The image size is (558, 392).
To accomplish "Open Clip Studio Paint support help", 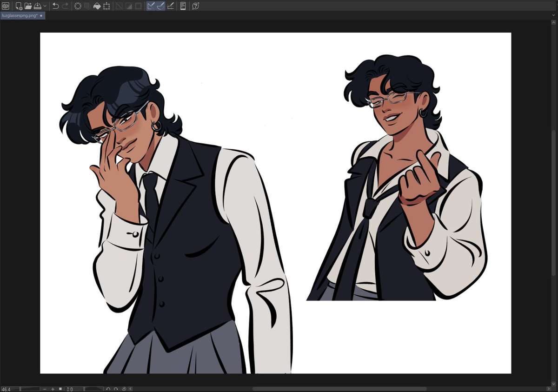I will pos(196,6).
